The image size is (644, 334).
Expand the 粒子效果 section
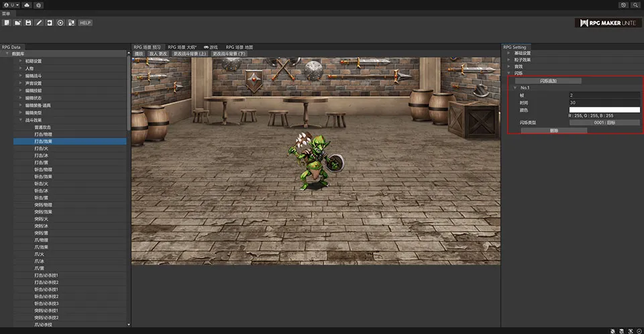pyautogui.click(x=508, y=60)
